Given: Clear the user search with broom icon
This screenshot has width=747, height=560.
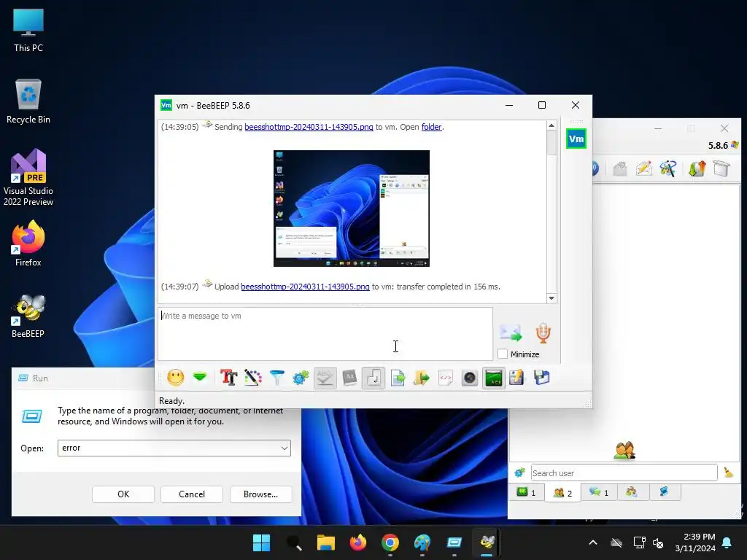Looking at the screenshot, I should tap(729, 472).
